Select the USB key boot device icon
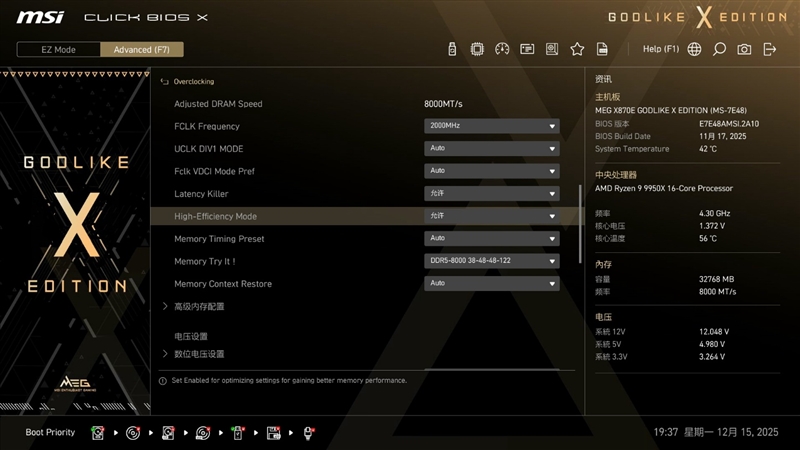The height and width of the screenshot is (450, 800). click(x=238, y=433)
